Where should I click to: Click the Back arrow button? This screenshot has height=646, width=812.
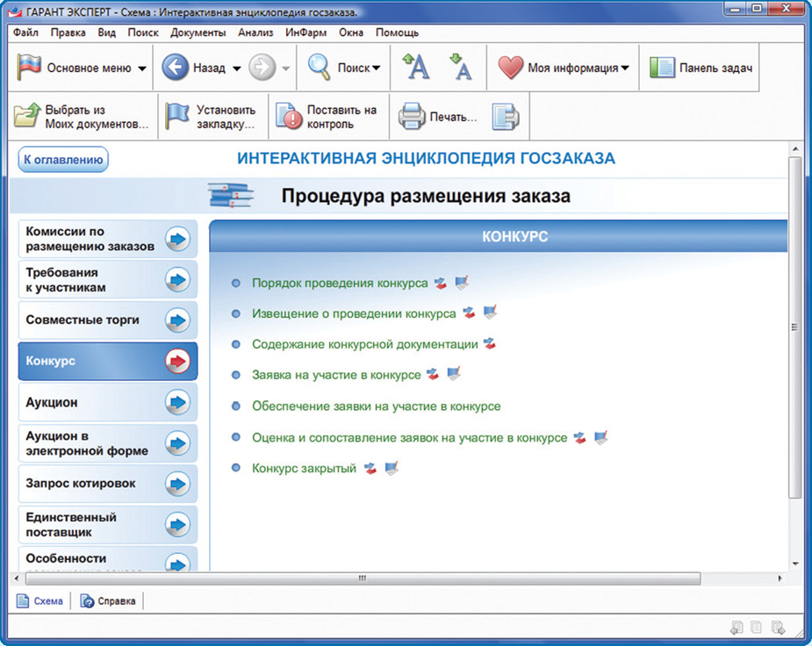click(176, 68)
